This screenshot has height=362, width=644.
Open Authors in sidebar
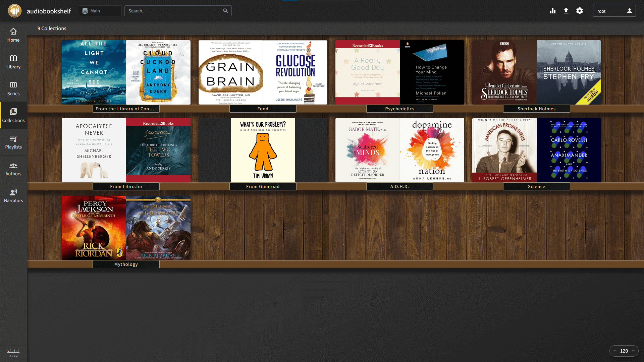13,169
